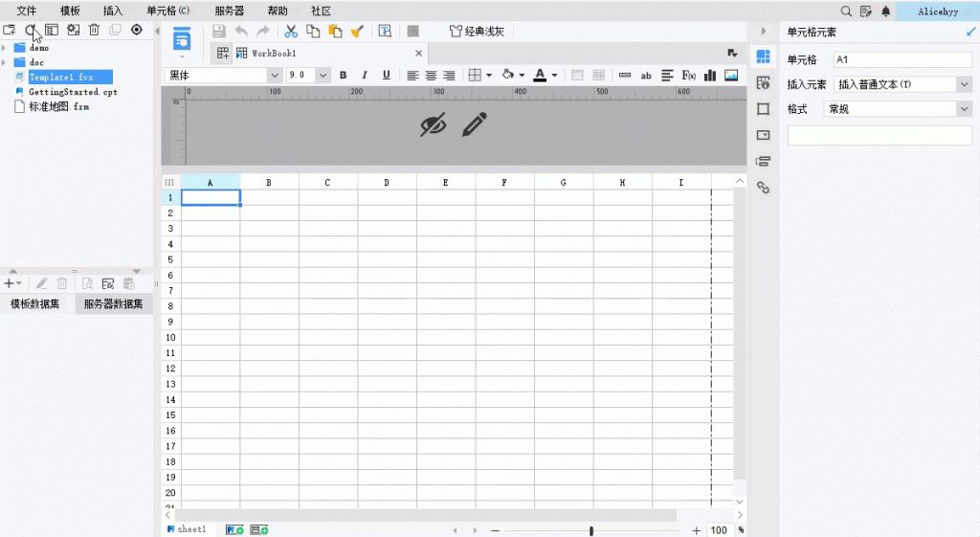Click the redo arrow icon

(263, 32)
